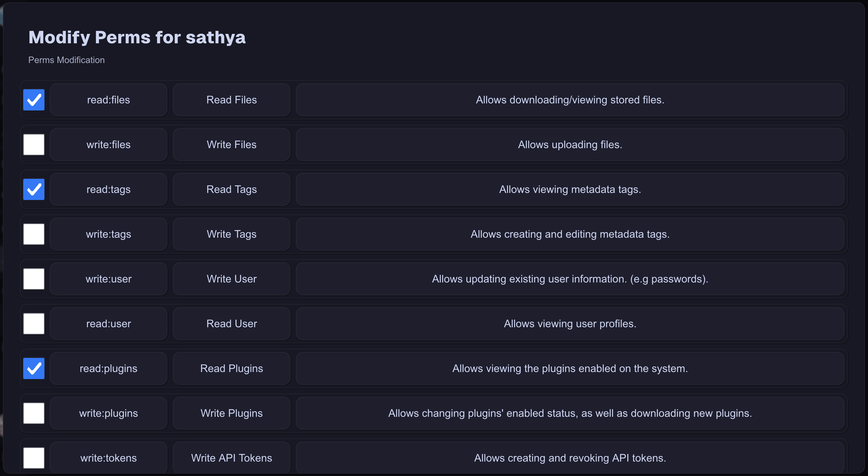Tick the write:tokens permission checkbox
This screenshot has width=868, height=476.
pos(34,458)
